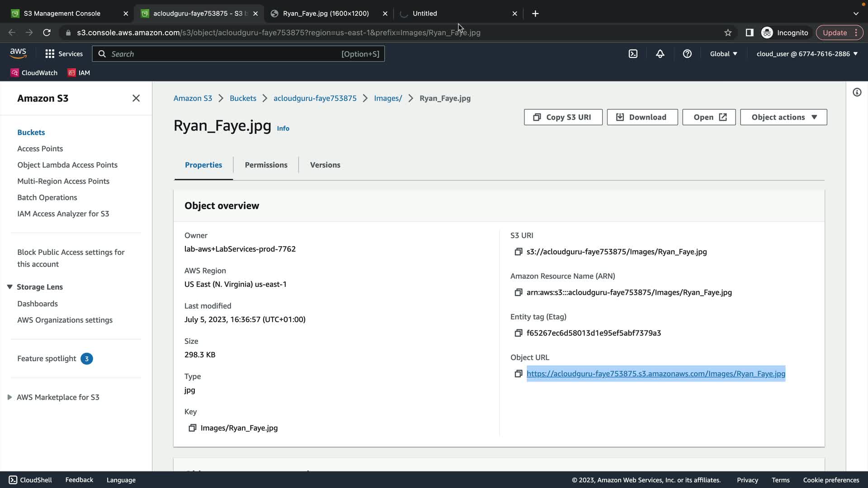Copy the Object URL icon
The height and width of the screenshot is (488, 868).
[518, 374]
